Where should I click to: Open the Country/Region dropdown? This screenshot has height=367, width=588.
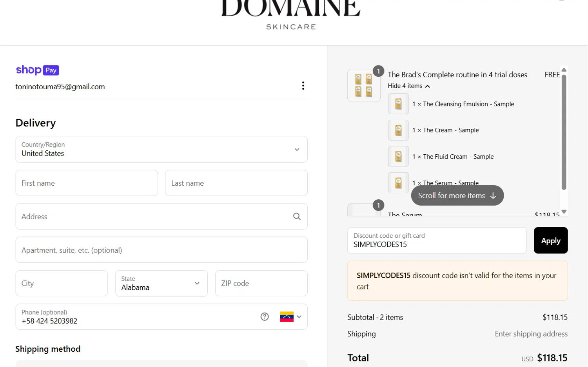click(x=162, y=149)
